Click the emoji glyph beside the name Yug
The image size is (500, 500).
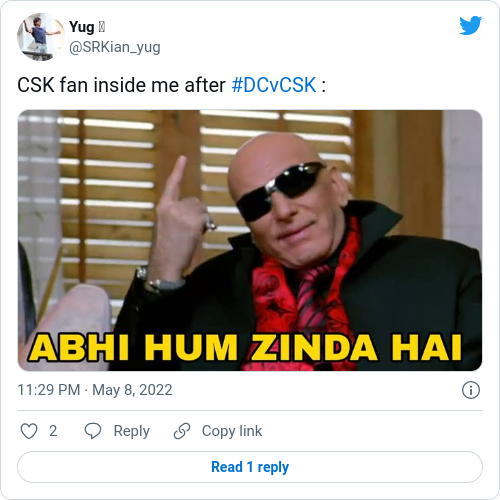(102, 27)
